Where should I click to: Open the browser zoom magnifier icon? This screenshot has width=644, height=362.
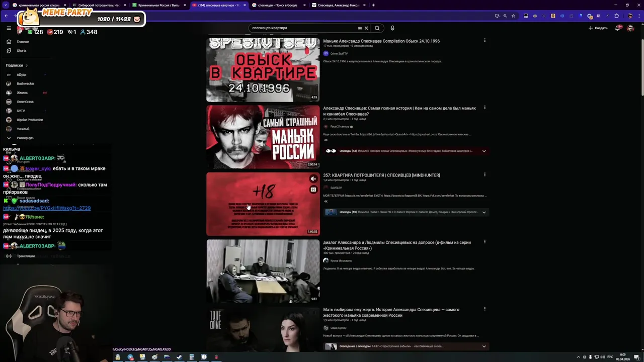tap(505, 16)
